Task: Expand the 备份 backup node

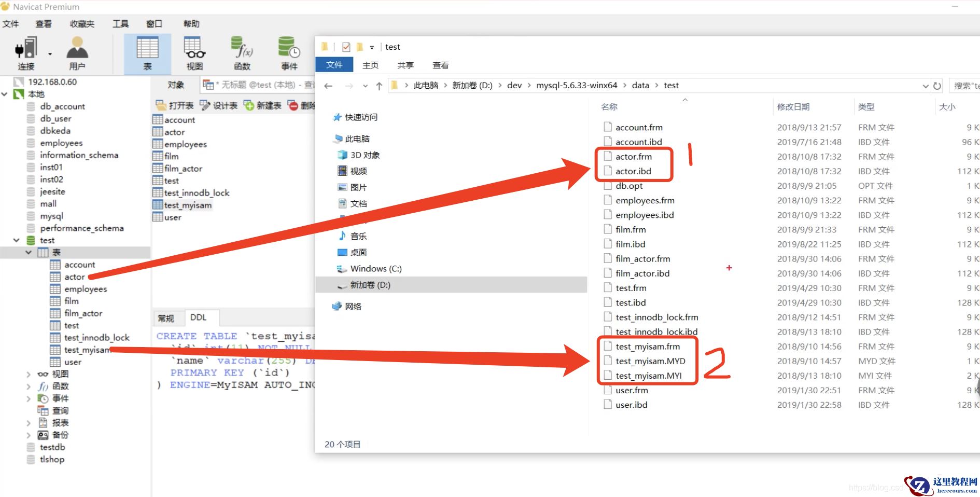Action: click(x=29, y=435)
